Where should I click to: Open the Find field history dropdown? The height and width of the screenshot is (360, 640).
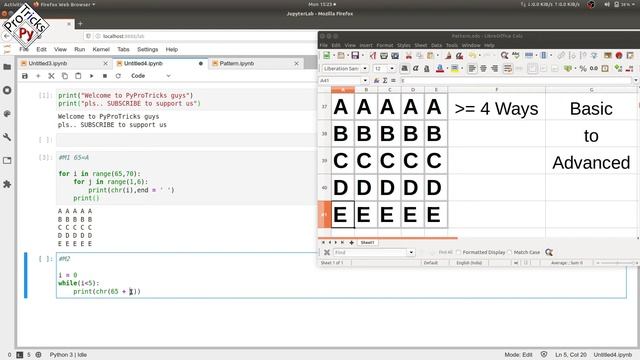[411, 252]
